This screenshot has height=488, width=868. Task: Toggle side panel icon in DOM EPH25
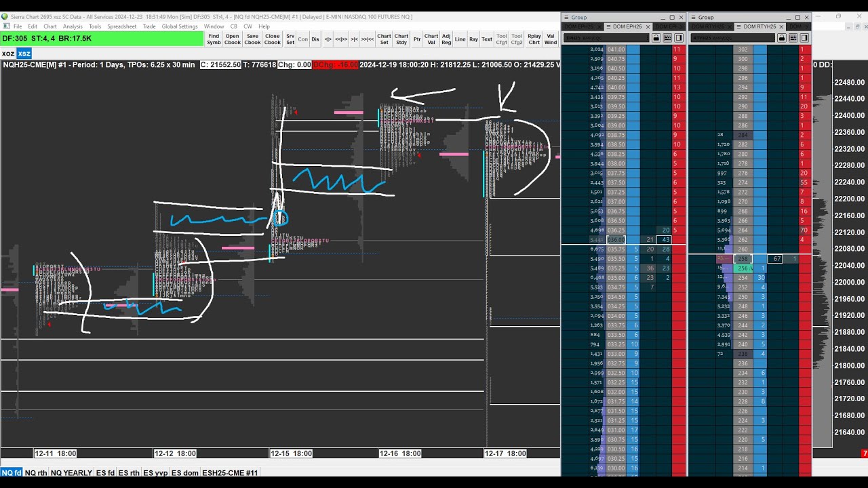click(x=678, y=38)
